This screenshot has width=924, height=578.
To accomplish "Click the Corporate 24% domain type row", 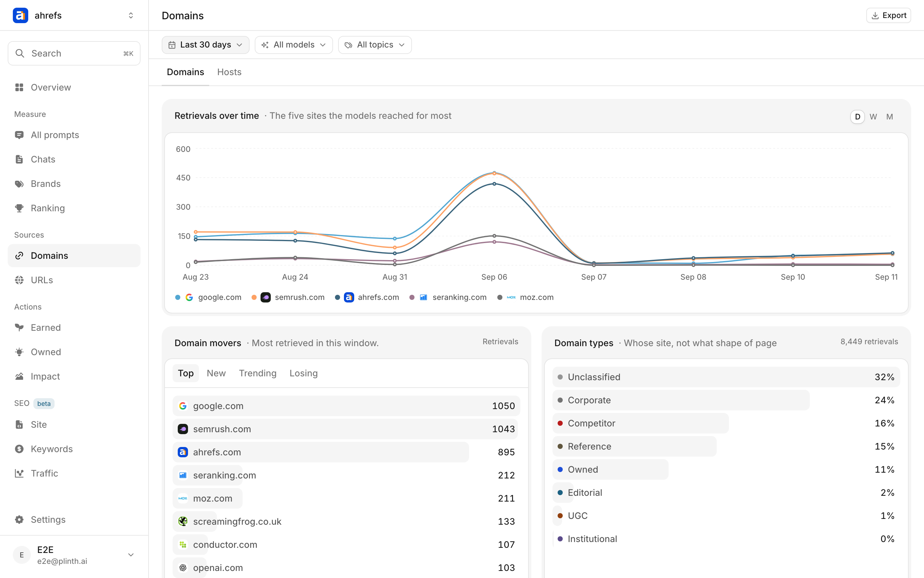I will [x=726, y=400].
